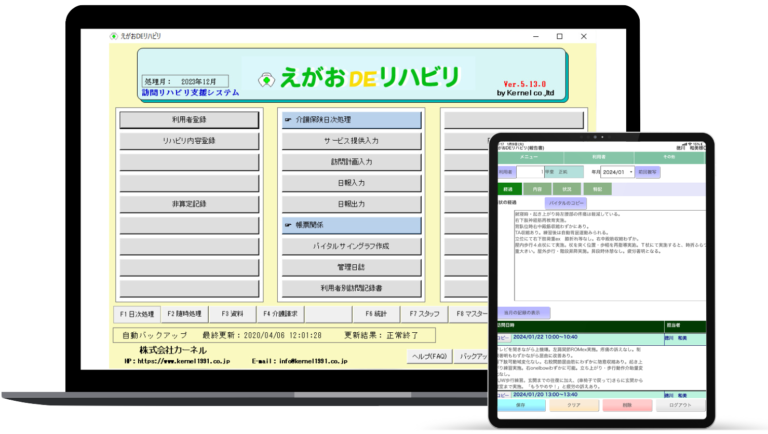This screenshot has height=434, width=768.
Task: Click the 株式会社カーネル company name
Action: click(x=173, y=350)
